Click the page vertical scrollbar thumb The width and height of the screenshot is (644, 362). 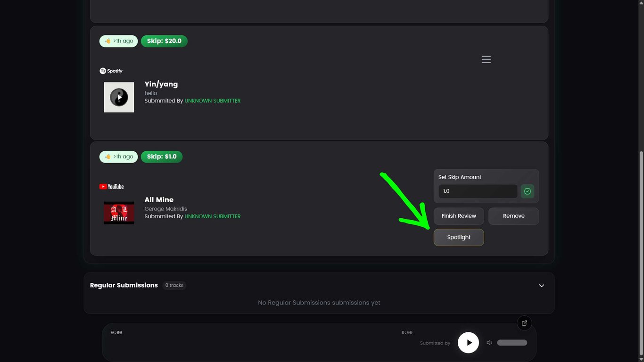641,252
